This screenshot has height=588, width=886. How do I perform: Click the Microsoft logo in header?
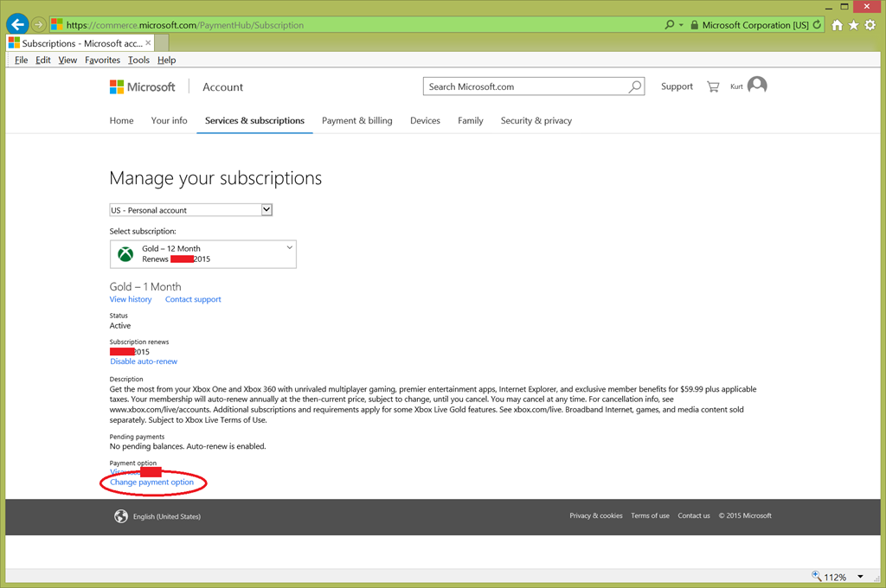pyautogui.click(x=142, y=86)
